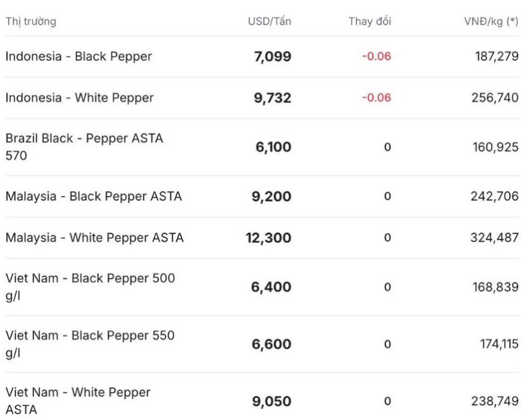The height and width of the screenshot is (420, 524).
Task: Open Malaysia - White Pepper ASTA entry
Action: 95,238
